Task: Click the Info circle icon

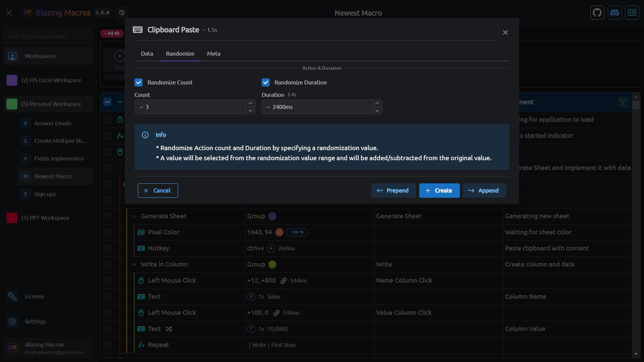Action: coord(145,135)
